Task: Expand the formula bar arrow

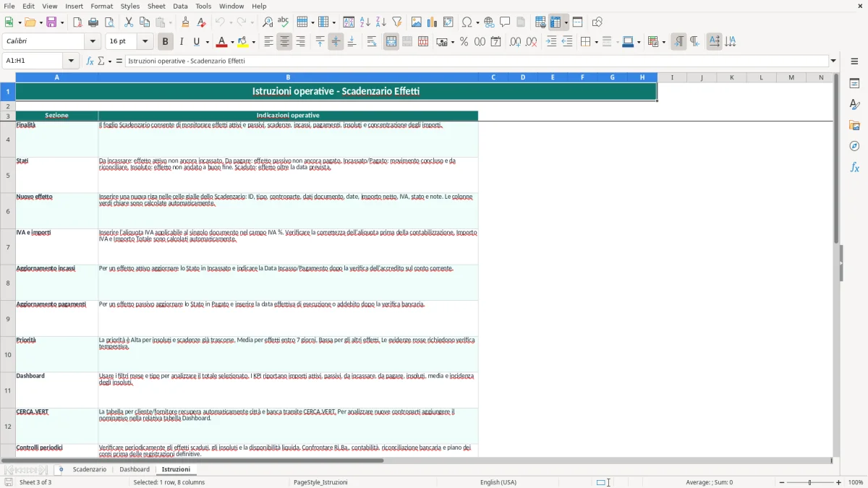Action: click(x=833, y=61)
